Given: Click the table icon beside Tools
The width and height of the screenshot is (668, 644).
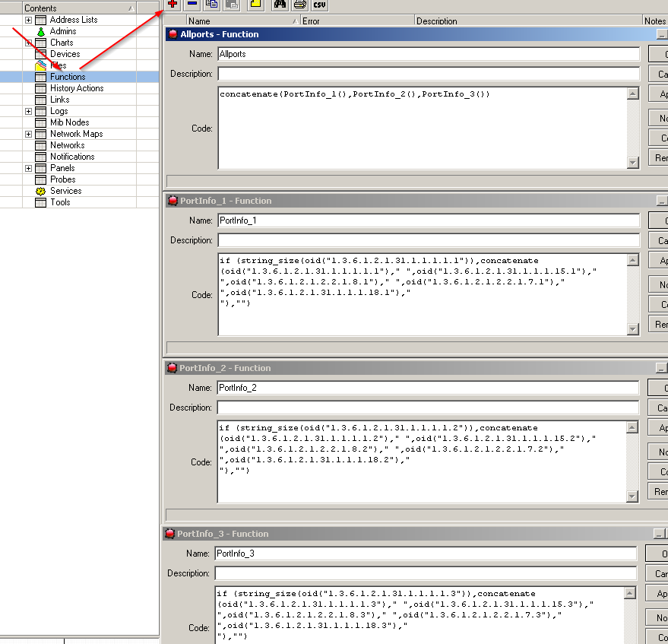Looking at the screenshot, I should coord(40,202).
